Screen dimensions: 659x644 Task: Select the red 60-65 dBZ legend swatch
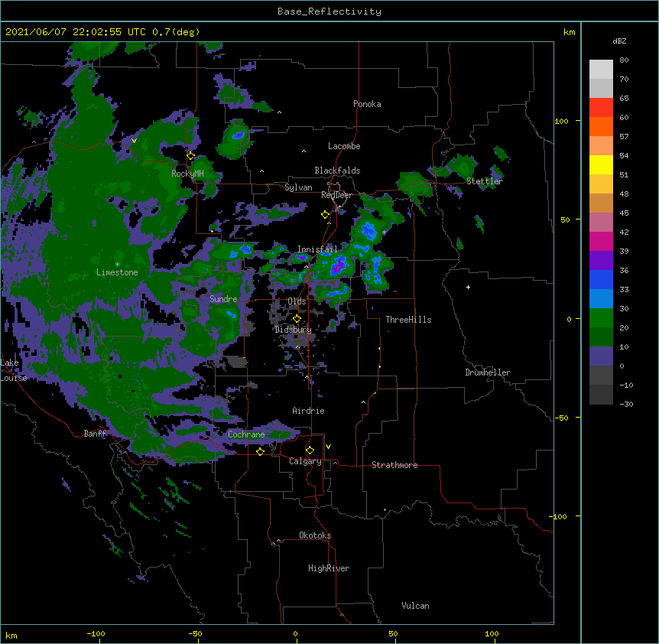[x=601, y=108]
